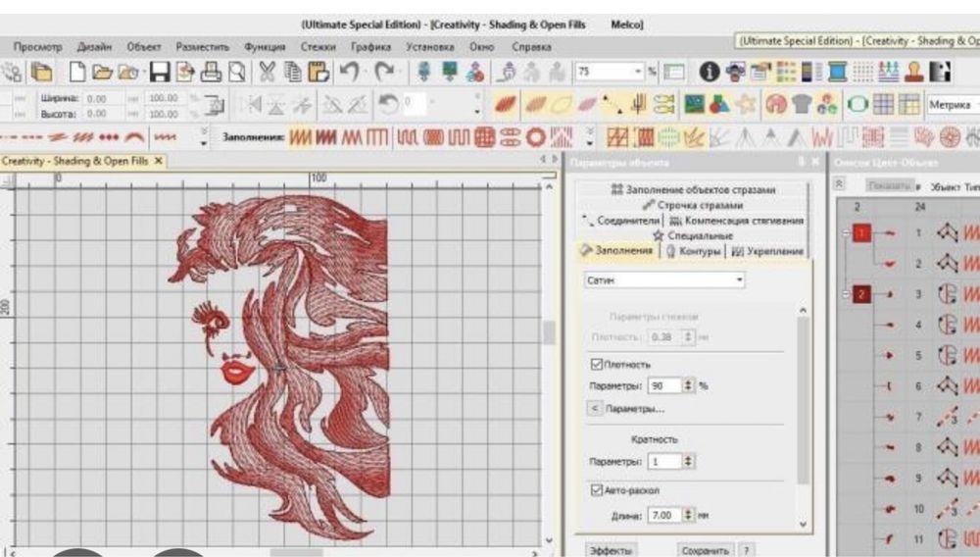Click the Параметры... expand button
This screenshot has height=557, width=980.
point(595,409)
